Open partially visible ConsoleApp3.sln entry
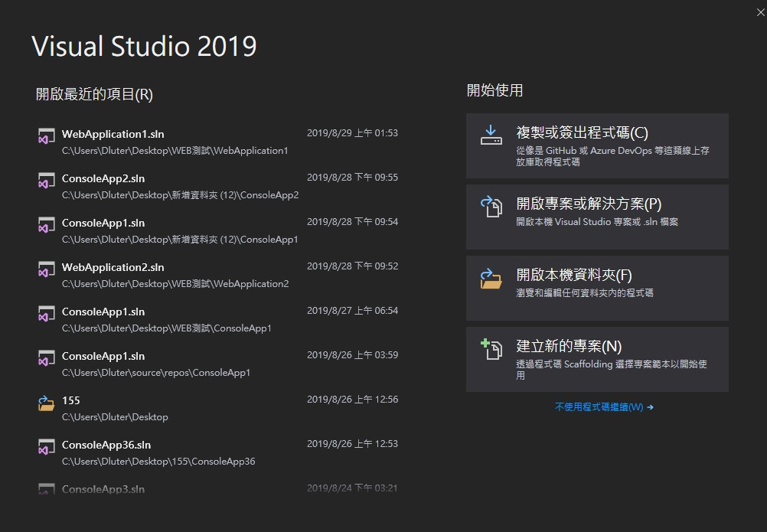This screenshot has width=767, height=532. [x=217, y=488]
